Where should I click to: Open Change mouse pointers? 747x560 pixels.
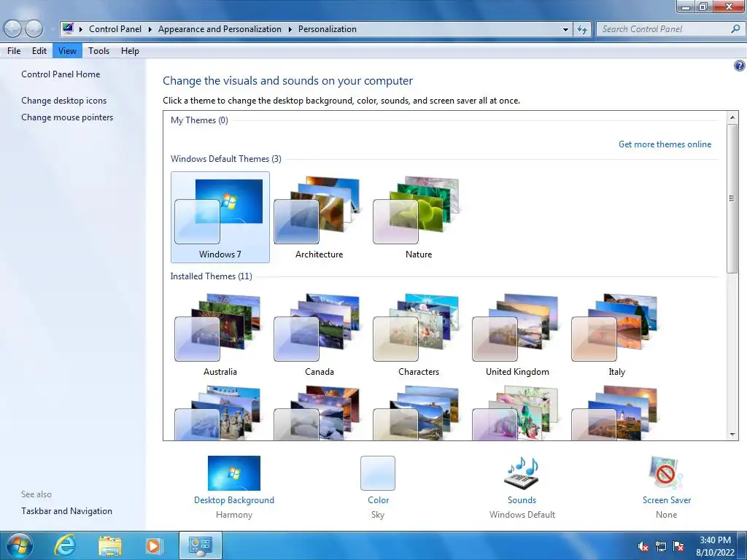[x=67, y=117]
